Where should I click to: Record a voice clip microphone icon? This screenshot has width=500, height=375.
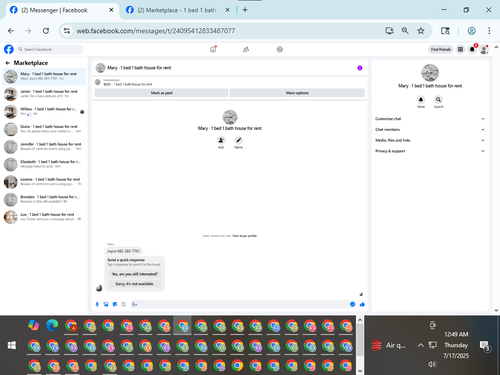click(x=97, y=304)
